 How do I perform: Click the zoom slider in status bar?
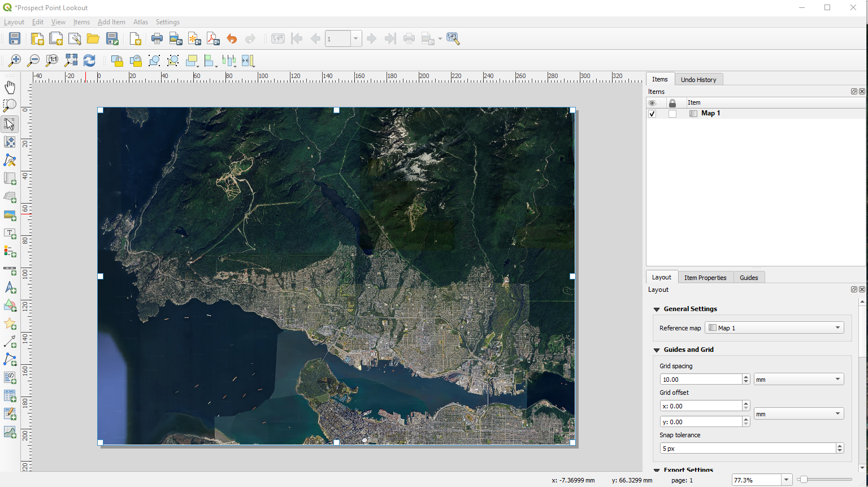(825, 480)
